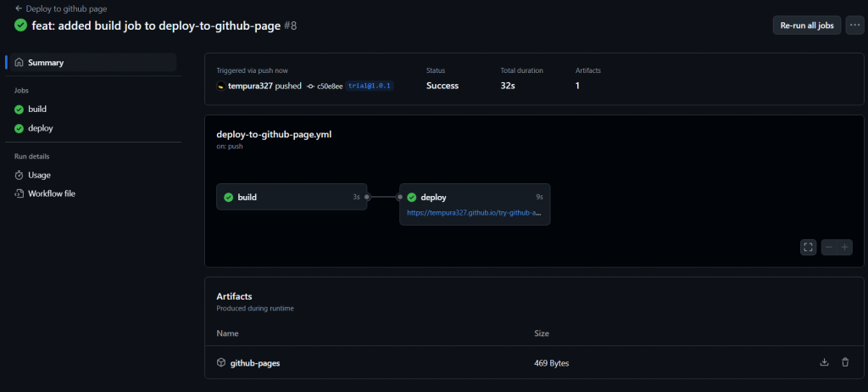Select the Summary sidebar item
Screen dimensions: 868x392
pos(93,63)
